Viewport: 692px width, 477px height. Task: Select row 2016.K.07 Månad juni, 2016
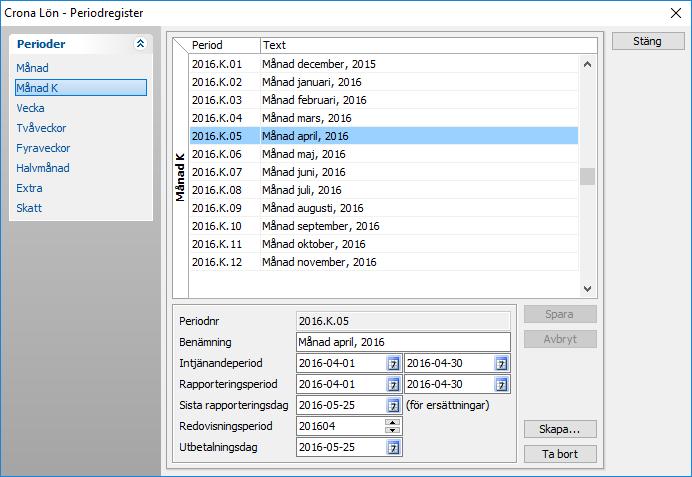click(x=384, y=172)
